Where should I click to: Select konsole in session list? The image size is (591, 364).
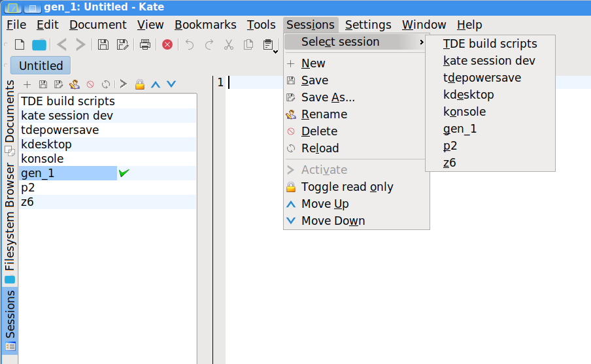tap(108, 159)
